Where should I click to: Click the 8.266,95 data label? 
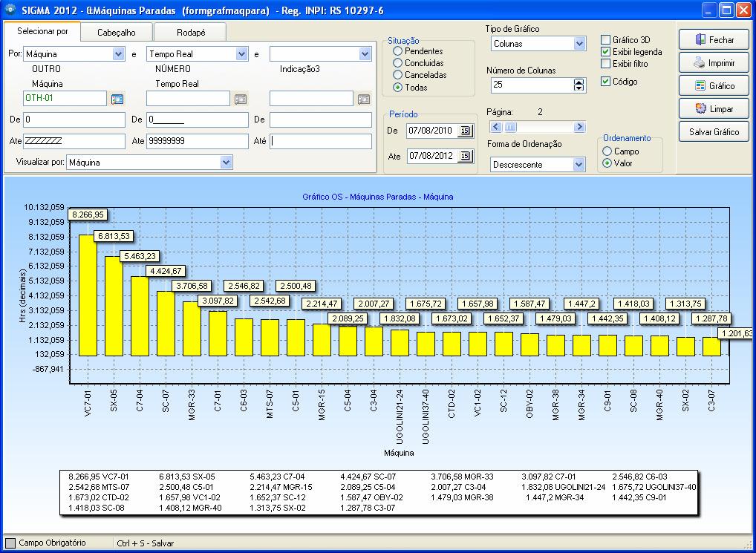click(x=88, y=215)
